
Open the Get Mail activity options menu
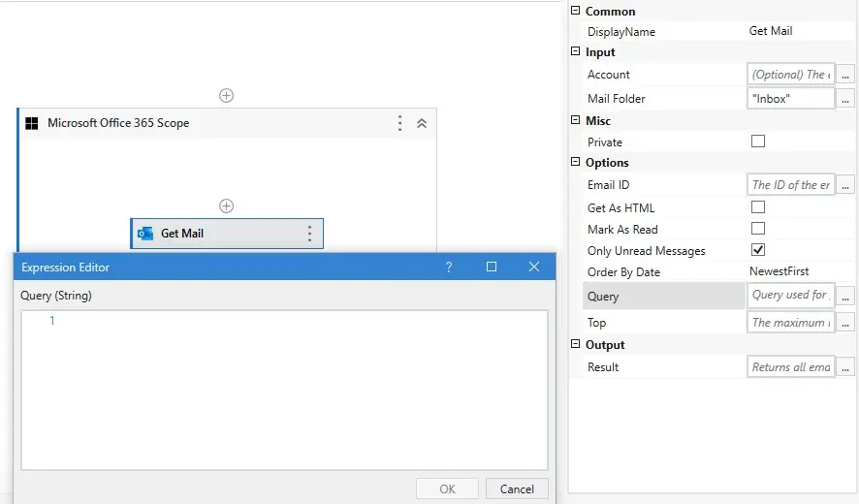(309, 234)
